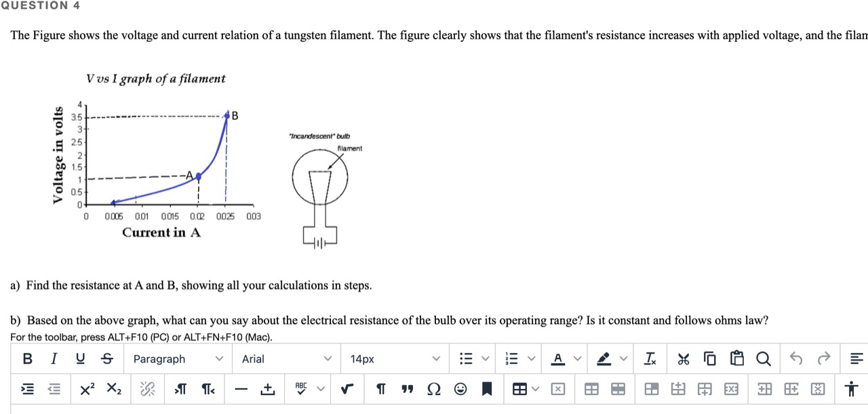Insert column before icon

click(x=764, y=389)
